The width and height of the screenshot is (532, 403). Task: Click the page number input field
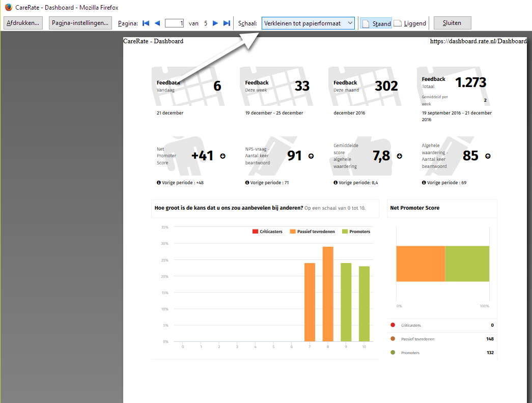[175, 23]
